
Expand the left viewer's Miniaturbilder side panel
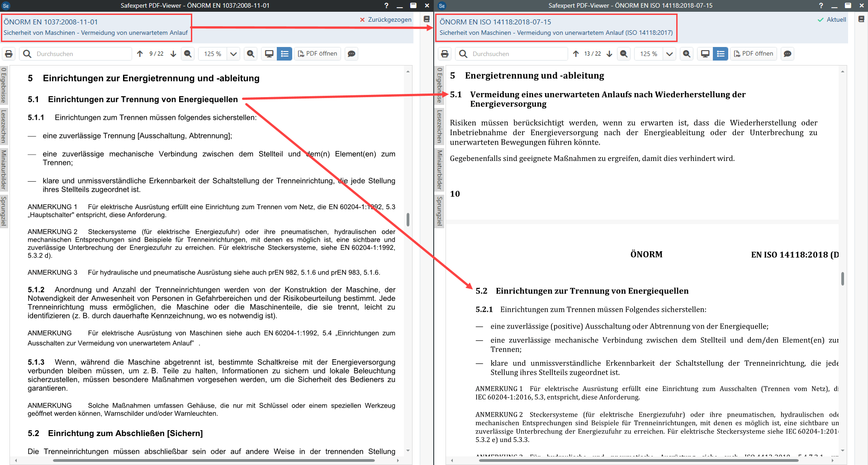[x=4, y=169]
